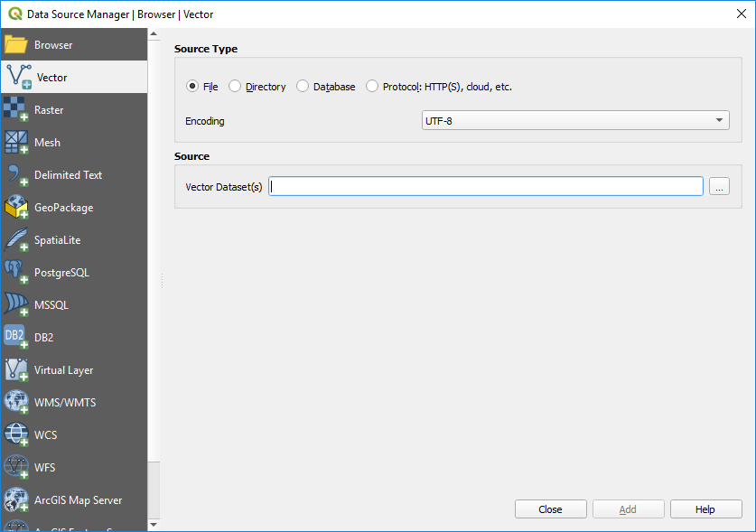
Task: Switch to the Delimited Text tab label
Action: tap(68, 175)
